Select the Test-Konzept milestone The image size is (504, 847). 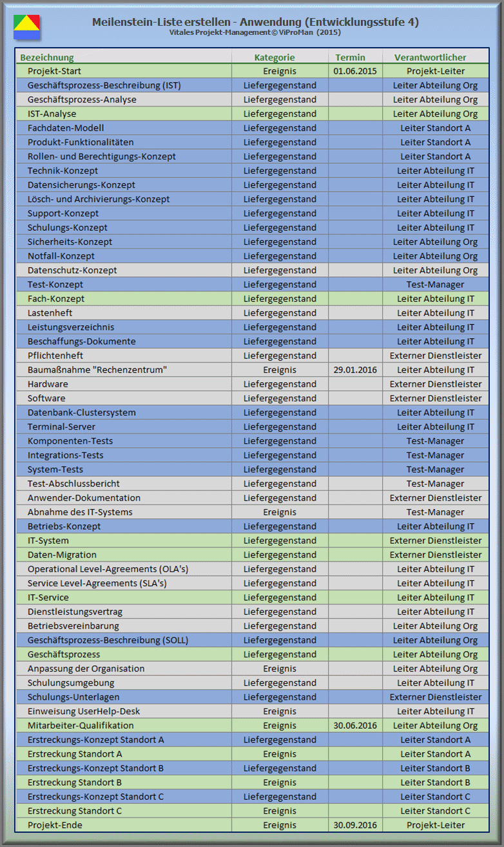click(55, 284)
